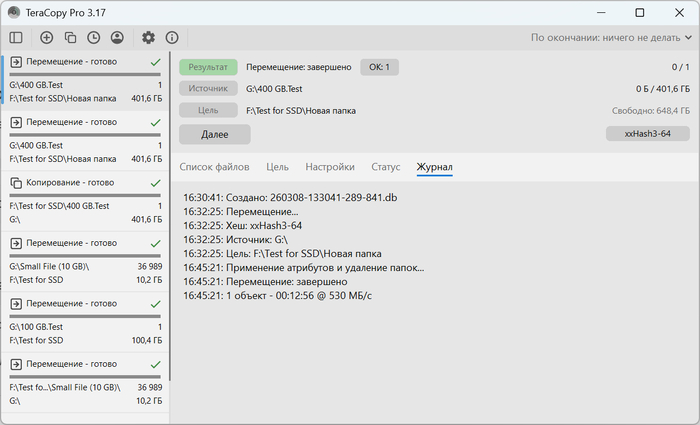Click the green Результат button
This screenshot has width=700, height=425.
coord(208,67)
